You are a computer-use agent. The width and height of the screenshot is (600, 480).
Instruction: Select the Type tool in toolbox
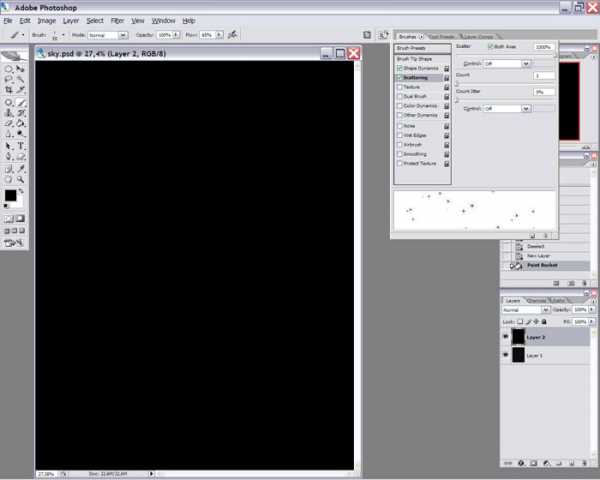[x=21, y=145]
